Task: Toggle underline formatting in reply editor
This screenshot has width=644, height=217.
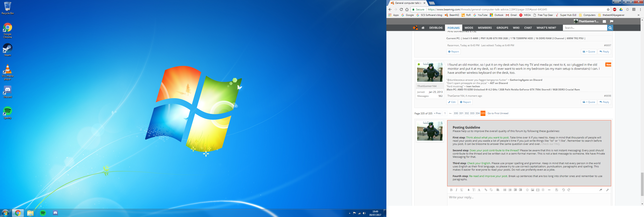Action: [462, 190]
